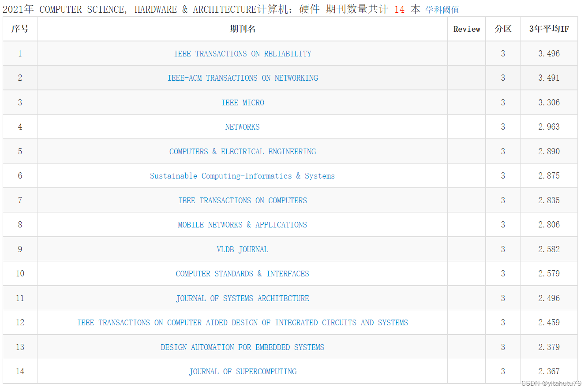Open JOURNAL OF SUPERCOMPUTING link
The width and height of the screenshot is (588, 391).
[x=243, y=372]
